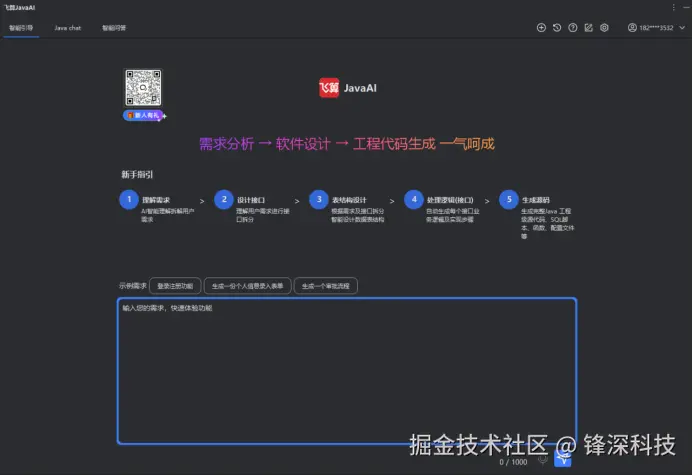Screen dimensions: 693x475
Task: Select the 登录注册功能 example button
Action: coord(175,286)
